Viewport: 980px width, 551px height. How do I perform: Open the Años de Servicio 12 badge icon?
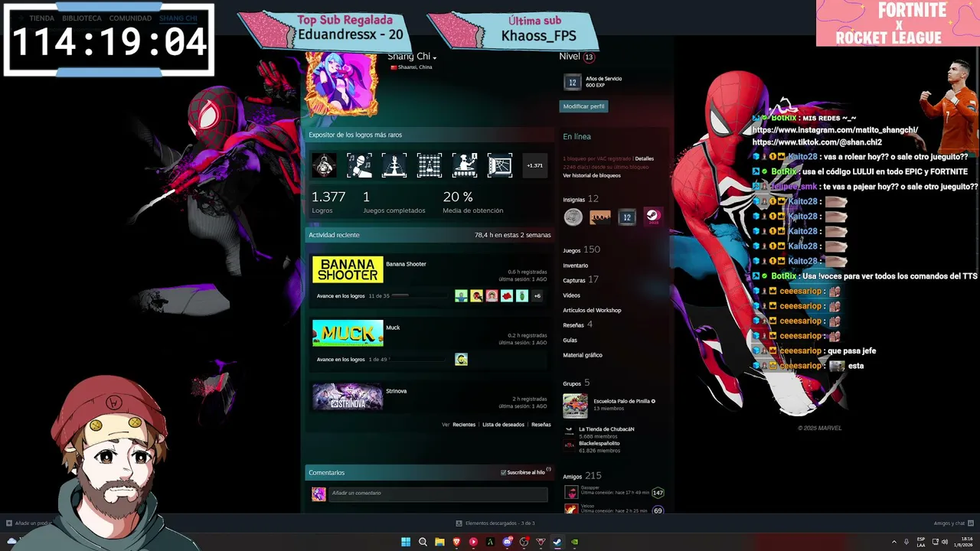pyautogui.click(x=572, y=82)
